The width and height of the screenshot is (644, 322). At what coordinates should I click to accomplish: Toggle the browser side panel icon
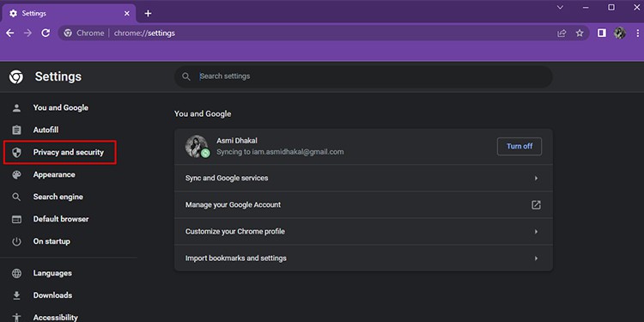[x=602, y=33]
